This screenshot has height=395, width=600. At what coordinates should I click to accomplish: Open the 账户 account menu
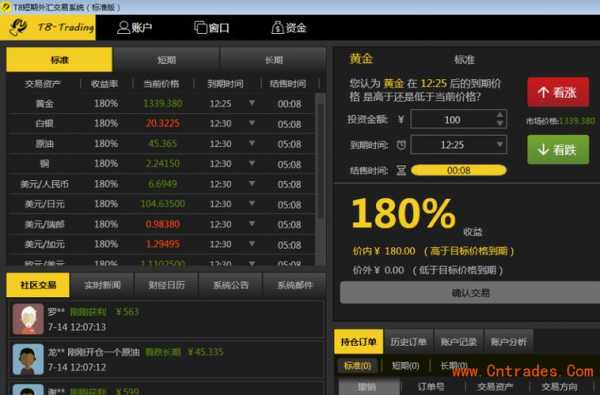click(x=134, y=28)
